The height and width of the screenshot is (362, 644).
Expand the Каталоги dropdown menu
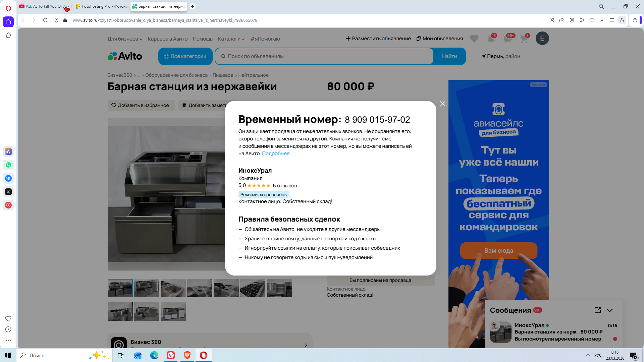point(231,39)
